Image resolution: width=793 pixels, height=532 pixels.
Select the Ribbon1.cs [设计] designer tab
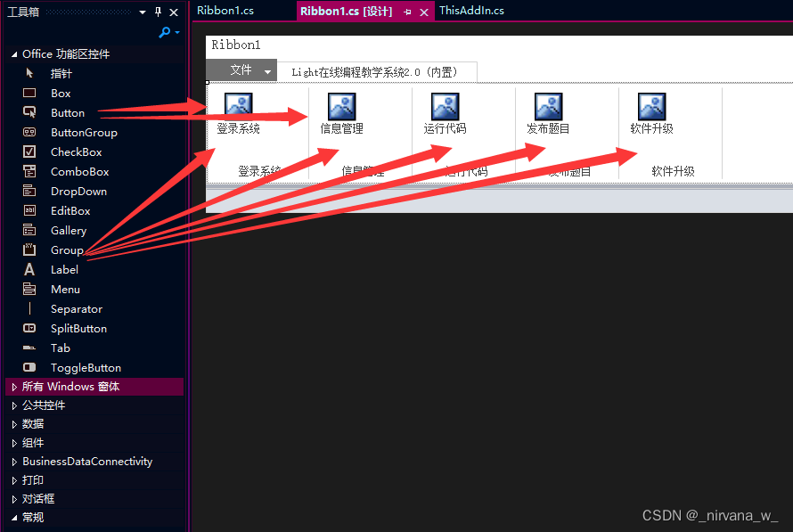coord(347,11)
